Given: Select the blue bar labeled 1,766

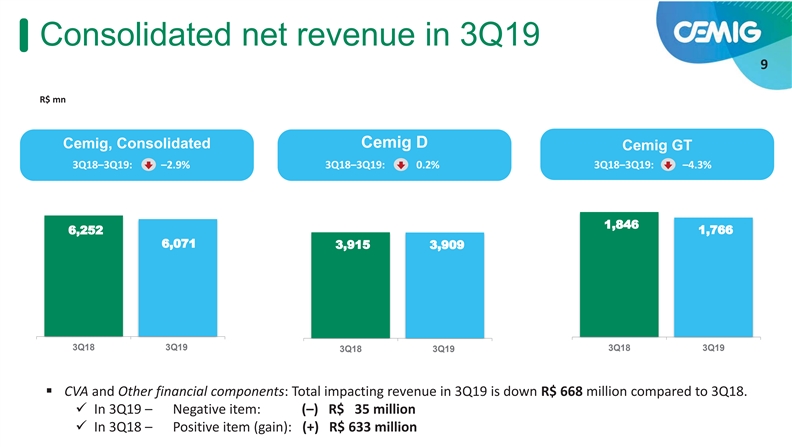Looking at the screenshot, I should point(713,277).
